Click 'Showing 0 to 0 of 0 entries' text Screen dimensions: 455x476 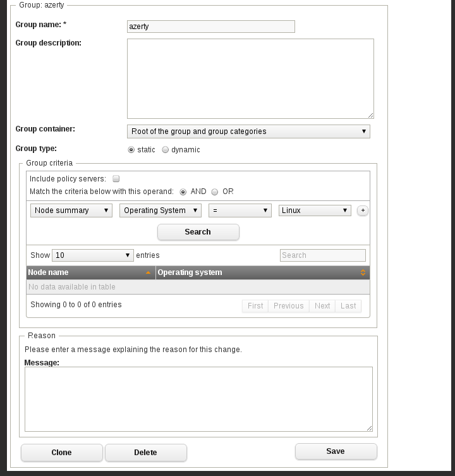(x=76, y=305)
